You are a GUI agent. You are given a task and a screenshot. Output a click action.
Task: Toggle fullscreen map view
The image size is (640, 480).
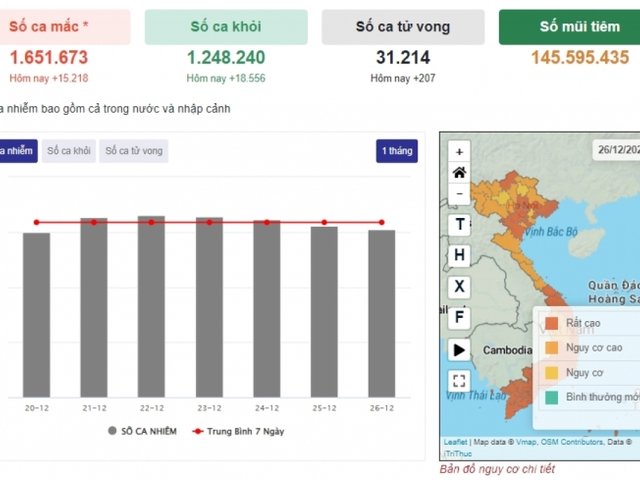click(x=459, y=380)
